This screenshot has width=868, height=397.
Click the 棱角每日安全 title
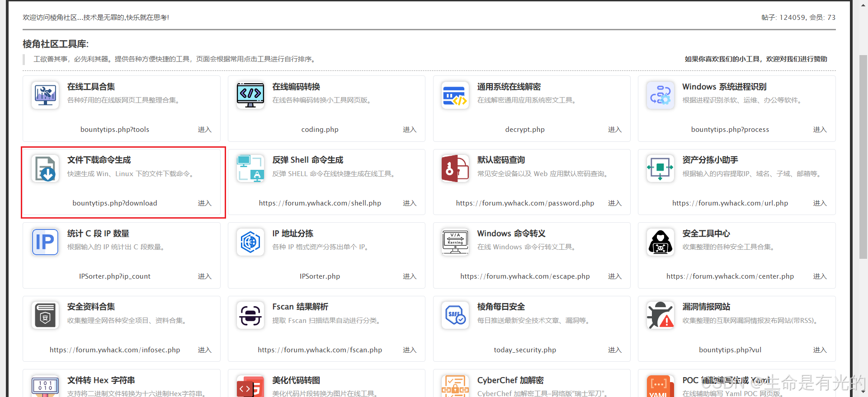501,307
